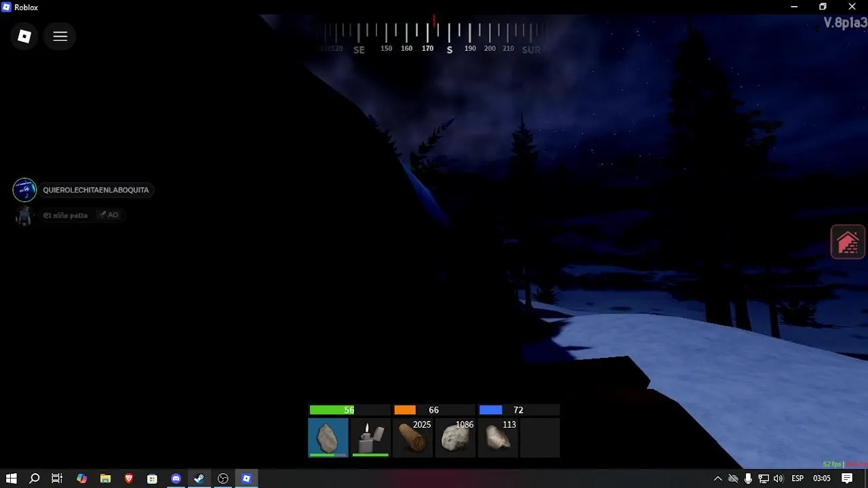Click the V.8p1a3 version label
This screenshot has width=868, height=488.
(845, 23)
